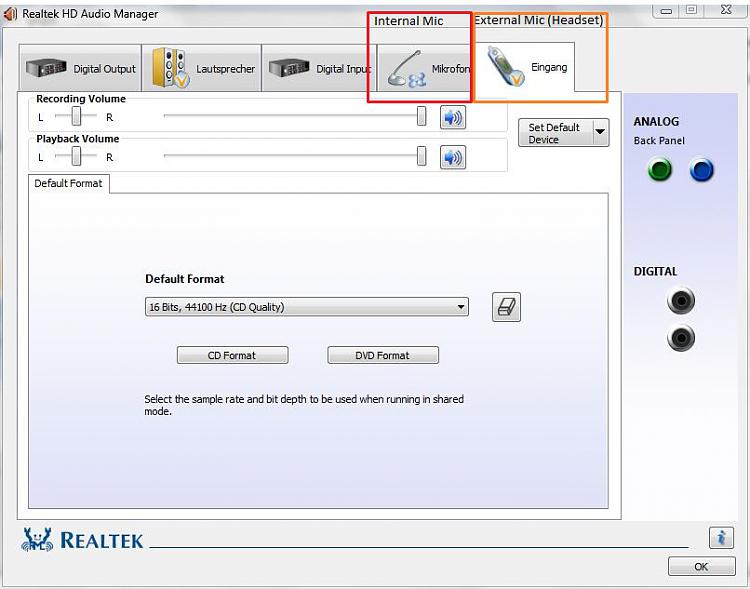Open the Default Format sample rate dropdown

(x=307, y=307)
